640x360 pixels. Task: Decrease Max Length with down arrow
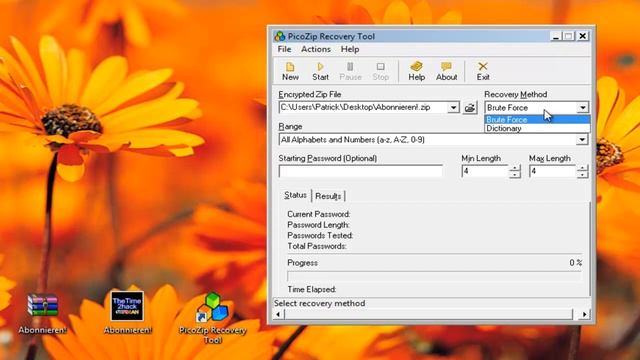tap(582, 175)
